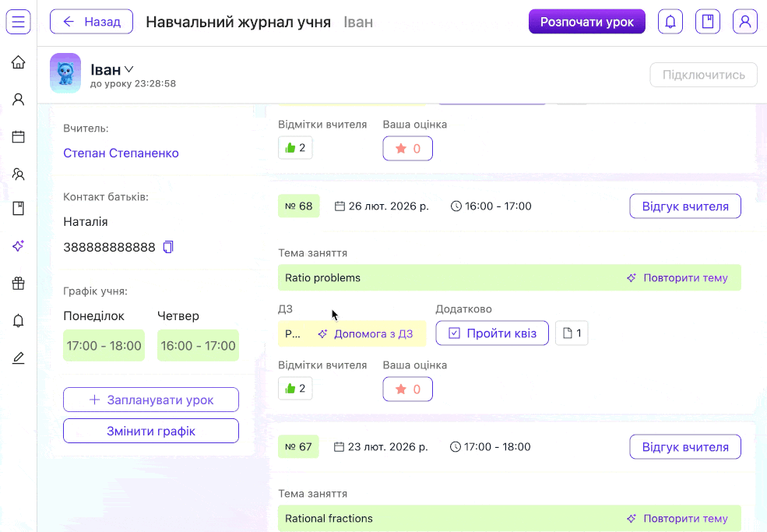Open Іван's avatar thumbnail

pyautogui.click(x=65, y=73)
